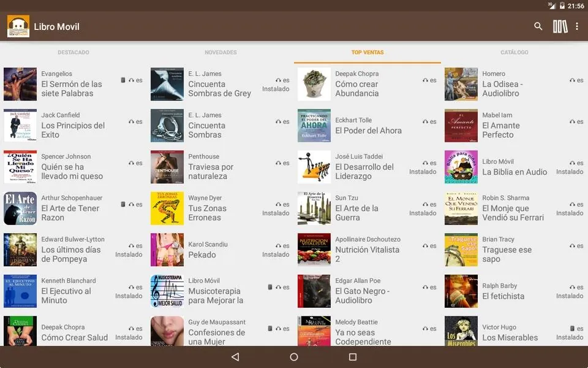Image resolution: width=588 pixels, height=368 pixels.
Task: Select Traviesa por naturaleza title
Action: point(211,171)
